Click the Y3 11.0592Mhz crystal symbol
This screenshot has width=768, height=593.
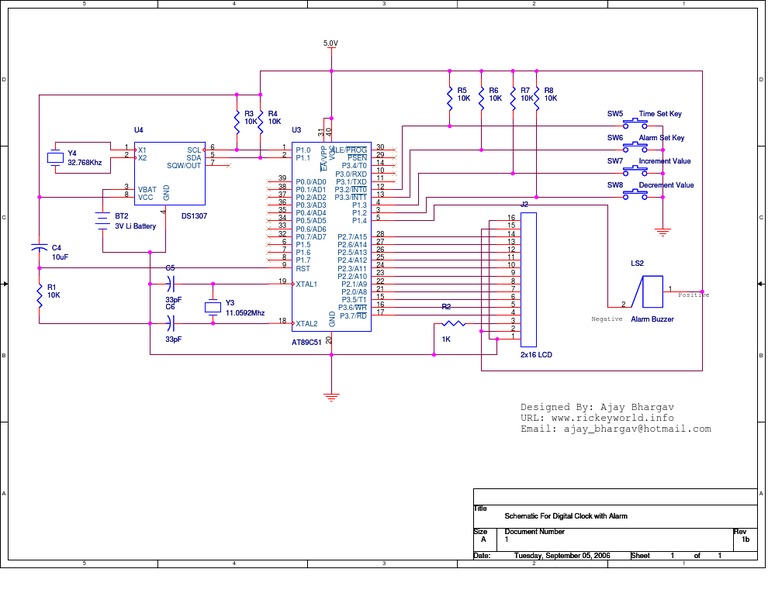pos(213,308)
